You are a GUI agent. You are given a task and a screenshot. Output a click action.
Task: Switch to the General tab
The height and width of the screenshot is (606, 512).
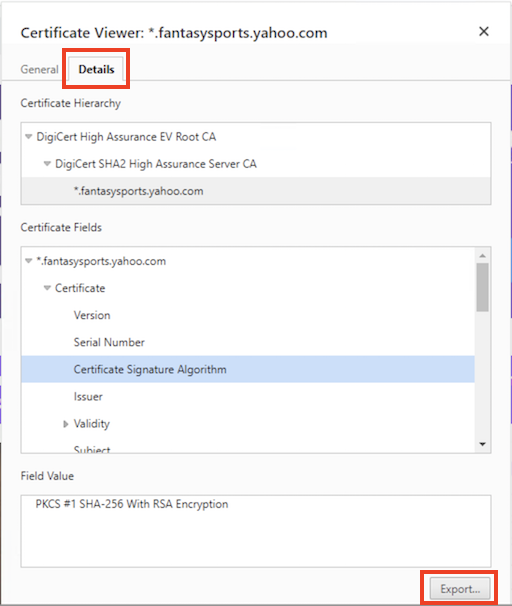tap(39, 70)
